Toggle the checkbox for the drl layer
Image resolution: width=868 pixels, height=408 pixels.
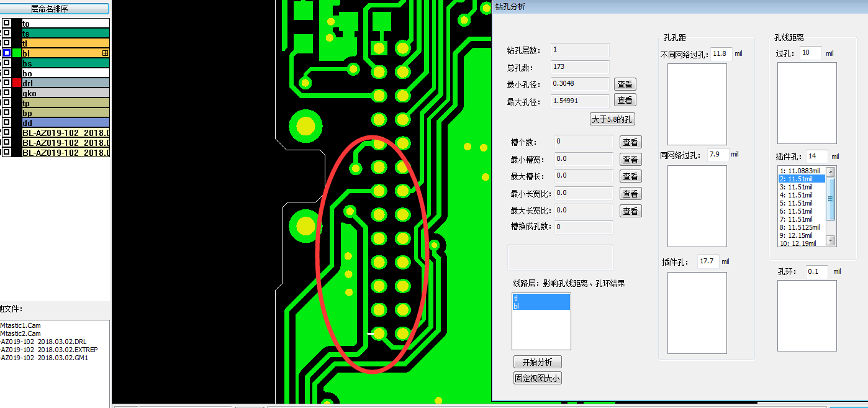tap(6, 83)
